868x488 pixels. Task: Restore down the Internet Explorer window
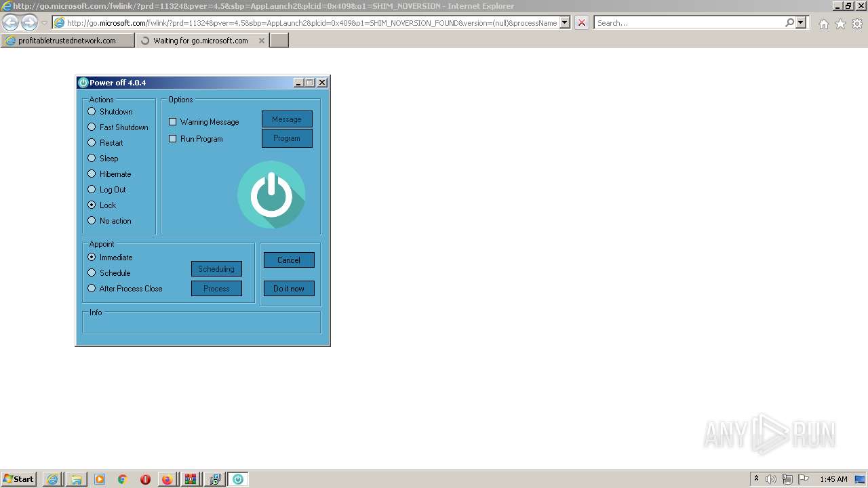848,6
